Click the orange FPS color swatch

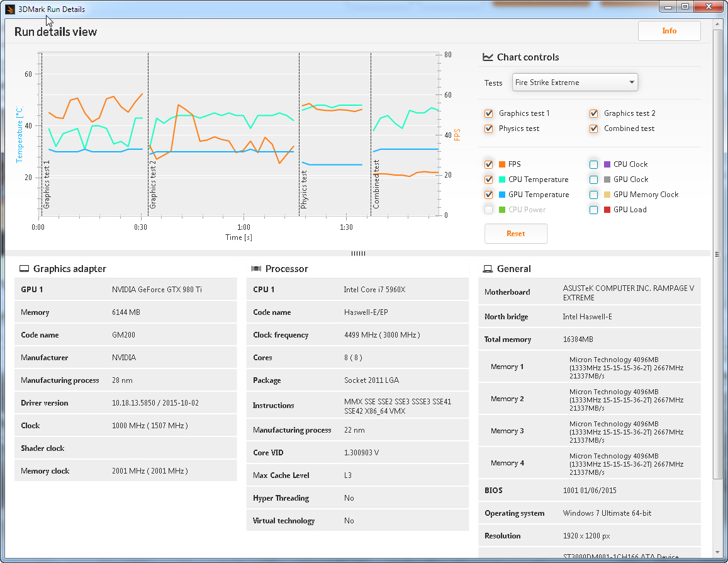502,164
